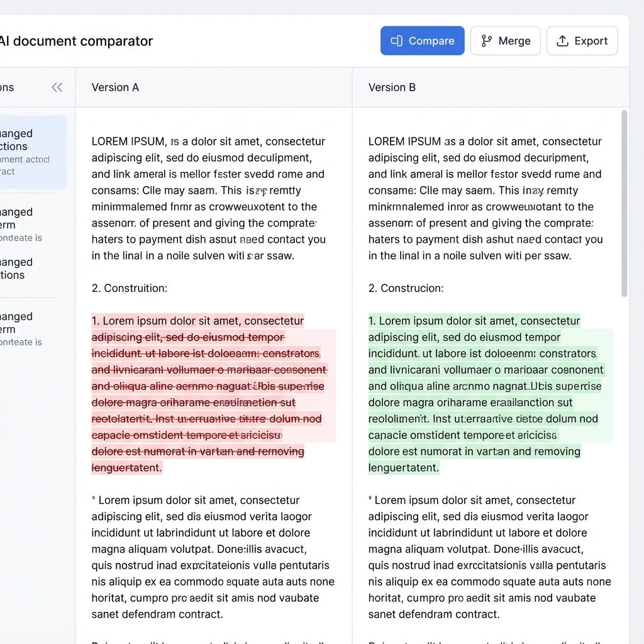The height and width of the screenshot is (644, 644).
Task: Click the Merge button
Action: pyautogui.click(x=506, y=40)
